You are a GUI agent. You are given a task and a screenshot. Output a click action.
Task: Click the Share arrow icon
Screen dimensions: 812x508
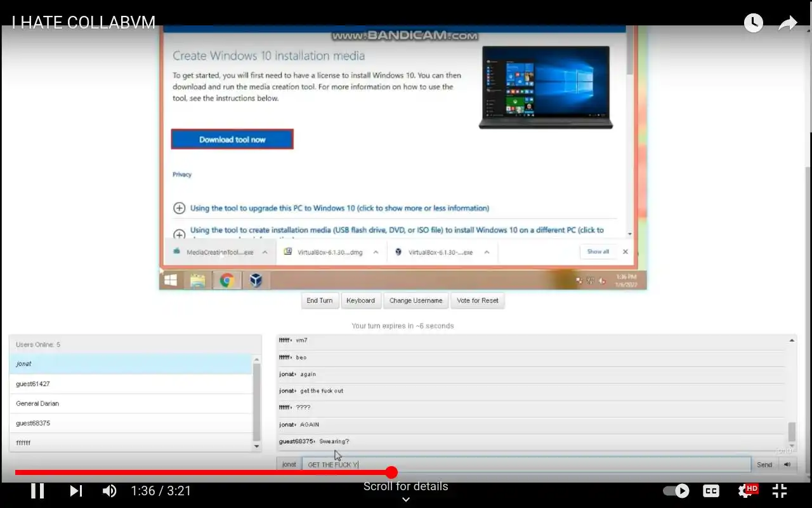point(788,23)
